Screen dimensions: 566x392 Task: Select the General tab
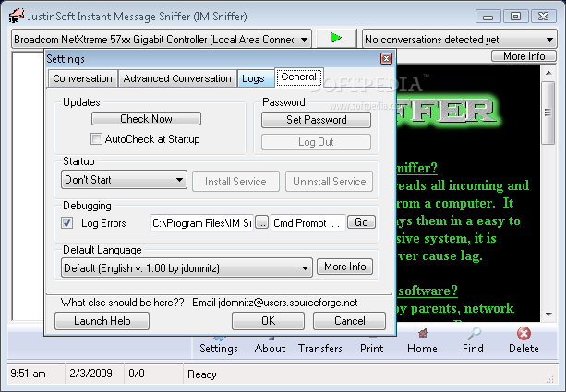[x=298, y=77]
